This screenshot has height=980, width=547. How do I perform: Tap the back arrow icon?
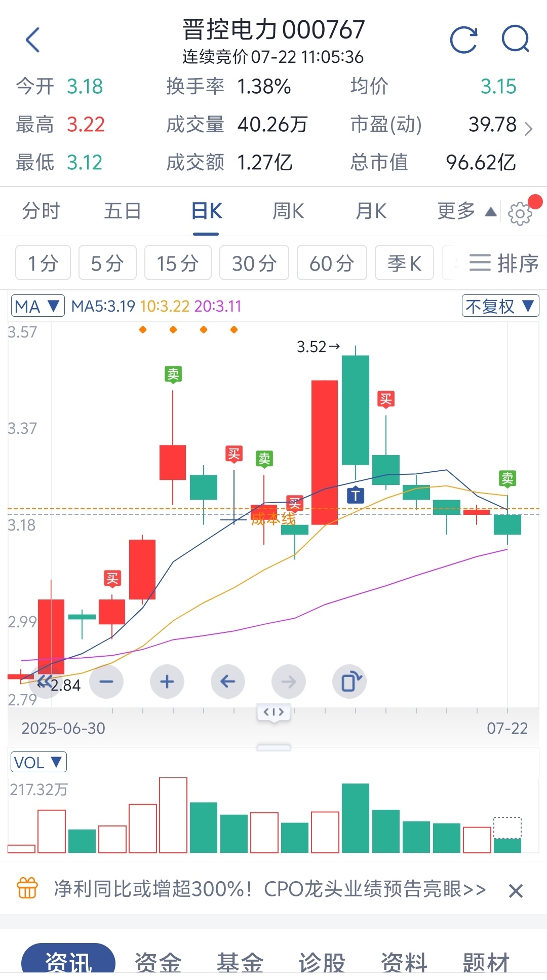(33, 40)
